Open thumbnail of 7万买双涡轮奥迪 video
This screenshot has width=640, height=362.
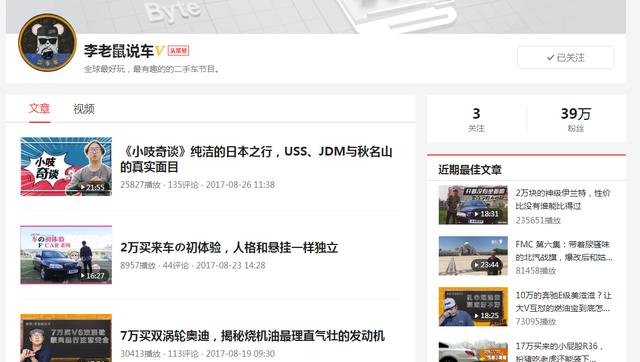pyautogui.click(x=66, y=338)
